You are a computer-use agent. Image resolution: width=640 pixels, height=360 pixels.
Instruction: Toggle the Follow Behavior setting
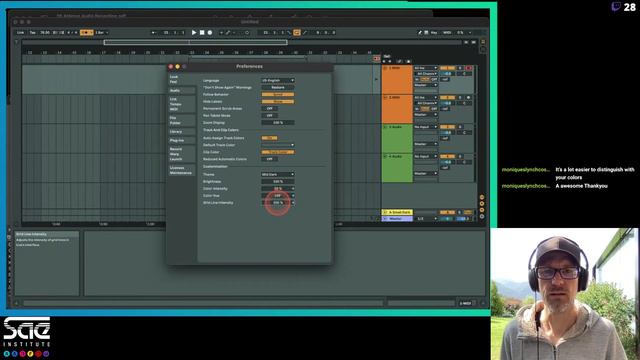(x=278, y=94)
